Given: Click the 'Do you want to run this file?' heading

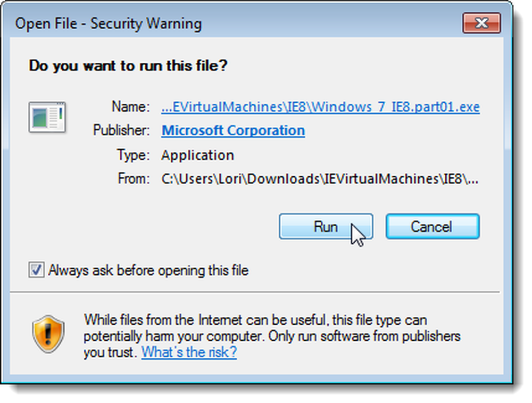Looking at the screenshot, I should [x=128, y=65].
